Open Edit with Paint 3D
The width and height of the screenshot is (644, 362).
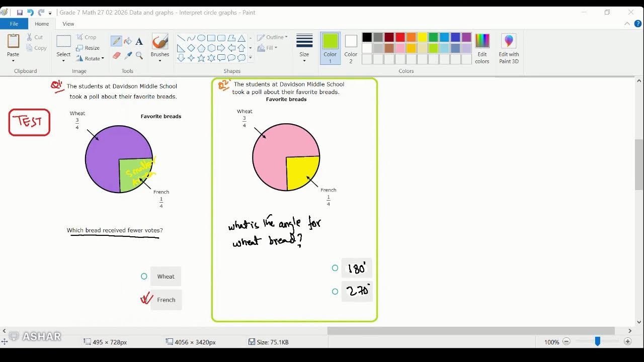coord(509,49)
